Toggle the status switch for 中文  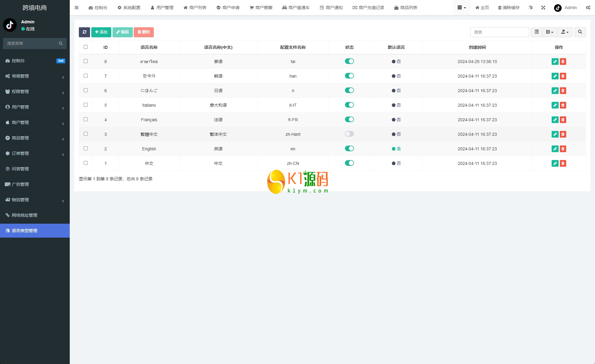(349, 163)
